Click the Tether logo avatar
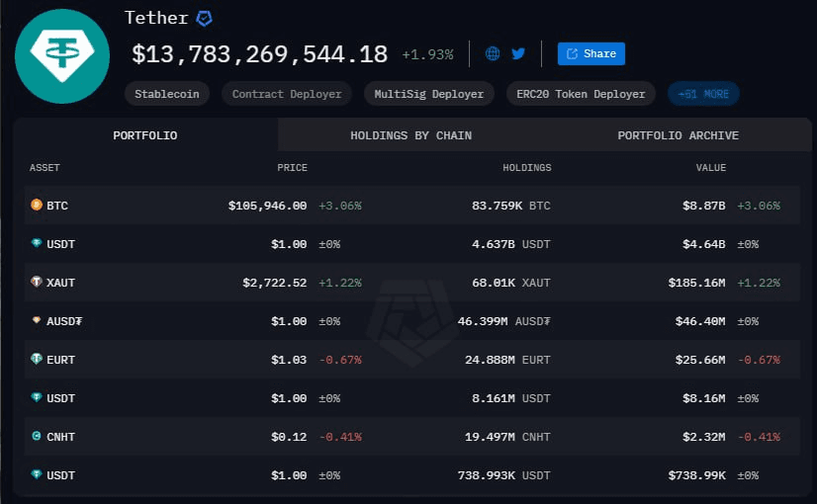Screen dimensions: 817x504 click(62, 55)
